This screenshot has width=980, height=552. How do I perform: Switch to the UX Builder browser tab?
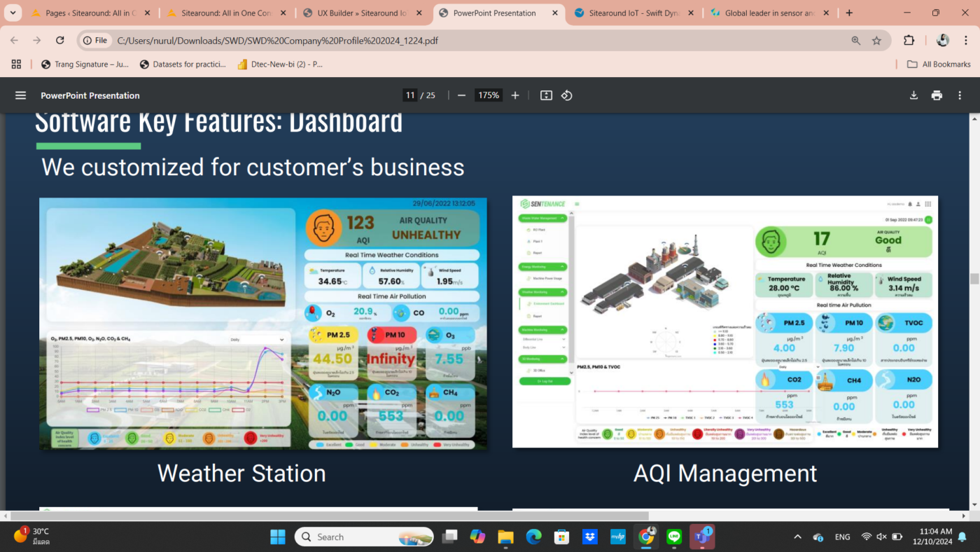click(364, 13)
